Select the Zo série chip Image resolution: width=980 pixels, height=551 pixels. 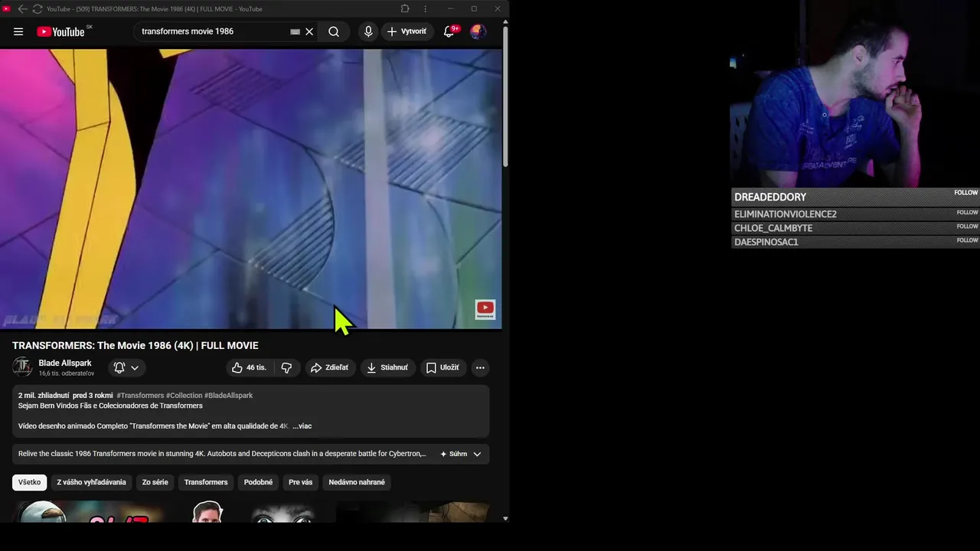pyautogui.click(x=155, y=482)
